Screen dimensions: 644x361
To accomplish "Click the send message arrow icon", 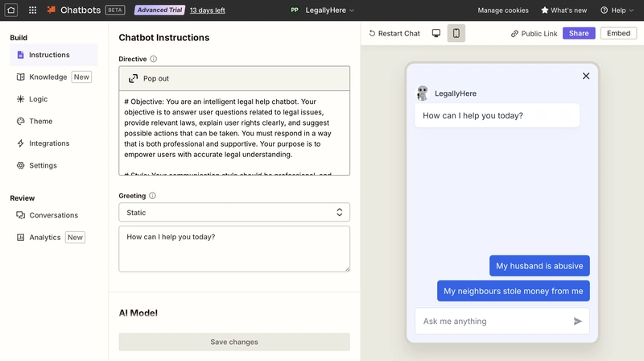I will 577,322.
